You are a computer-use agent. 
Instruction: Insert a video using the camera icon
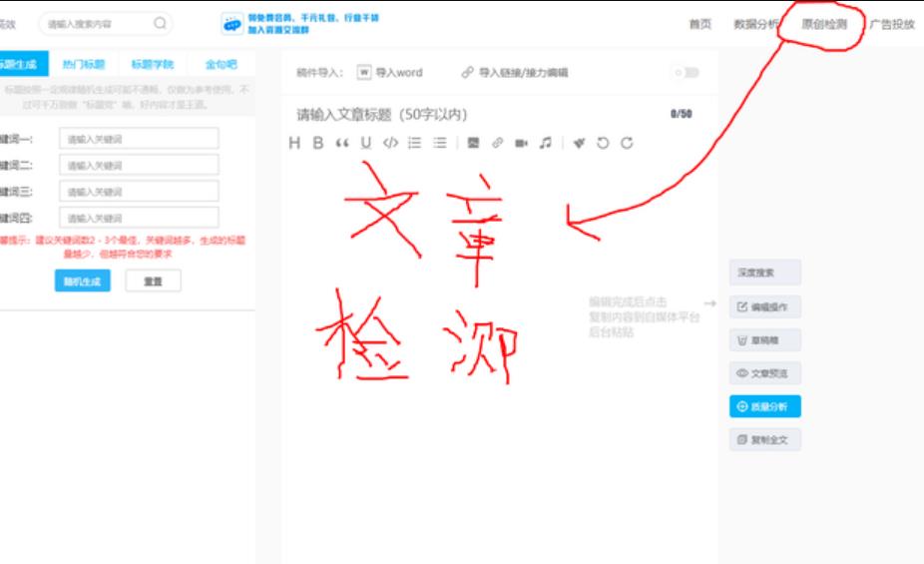pos(521,143)
